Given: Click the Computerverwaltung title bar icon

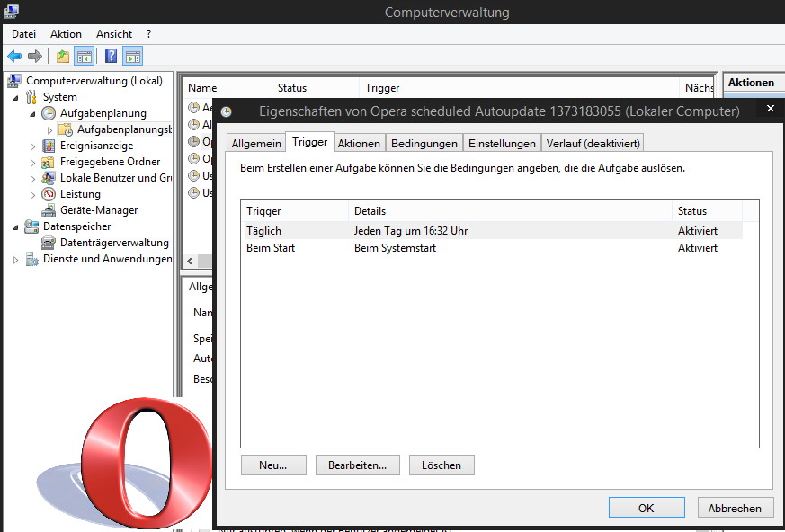Looking at the screenshot, I should tap(11, 11).
